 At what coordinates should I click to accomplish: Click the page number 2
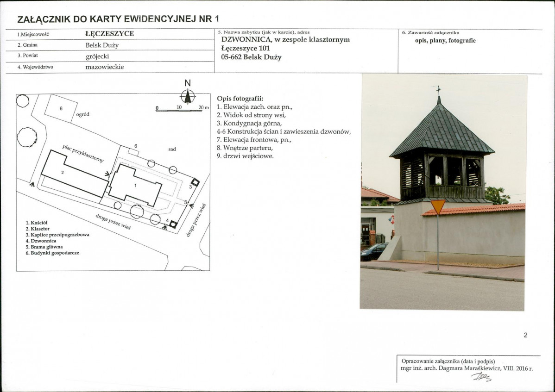point(526,335)
